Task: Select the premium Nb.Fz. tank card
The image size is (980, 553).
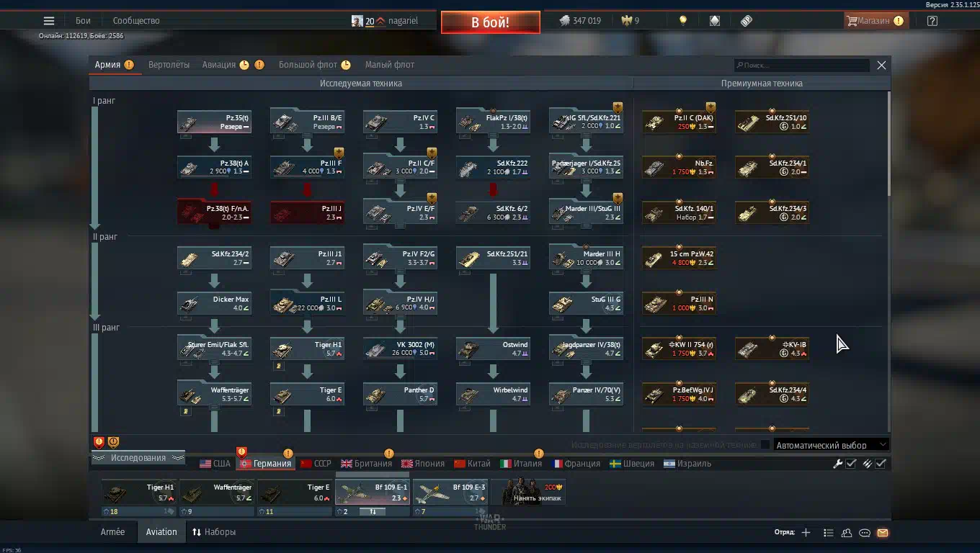Action: [679, 167]
